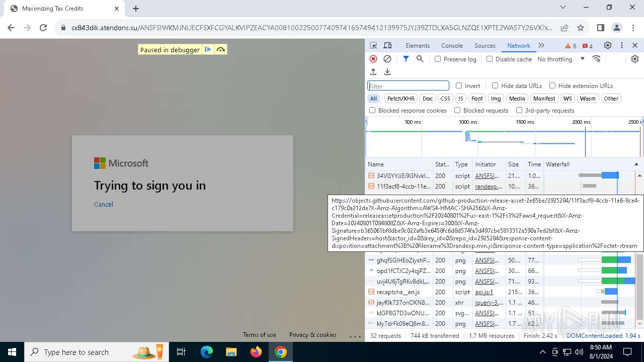Toggle device toolbar icon
Image resolution: width=644 pixels, height=362 pixels.
387,45
